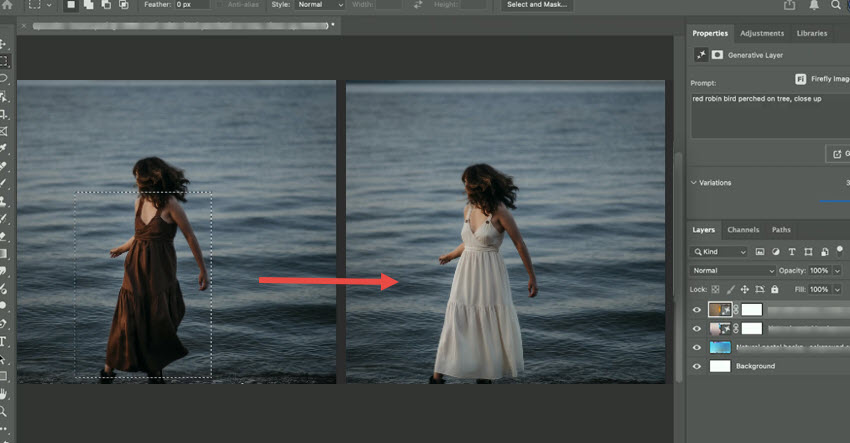Switch to the Libraries tab
This screenshot has height=443, width=850.
812,34
